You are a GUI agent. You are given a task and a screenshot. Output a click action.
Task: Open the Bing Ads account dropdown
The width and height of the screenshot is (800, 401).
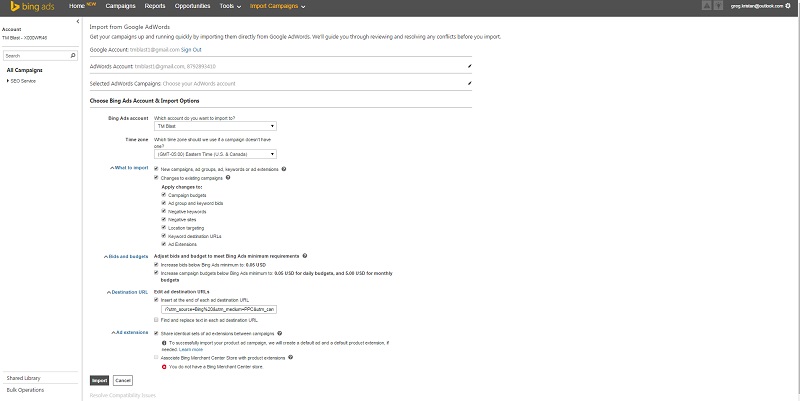[x=215, y=126]
